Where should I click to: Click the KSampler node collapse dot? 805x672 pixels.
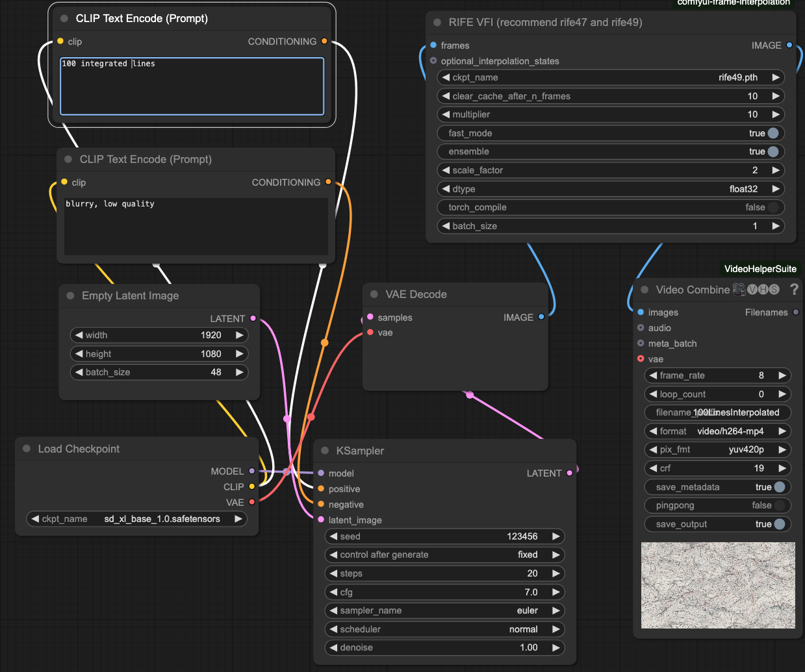[325, 451]
